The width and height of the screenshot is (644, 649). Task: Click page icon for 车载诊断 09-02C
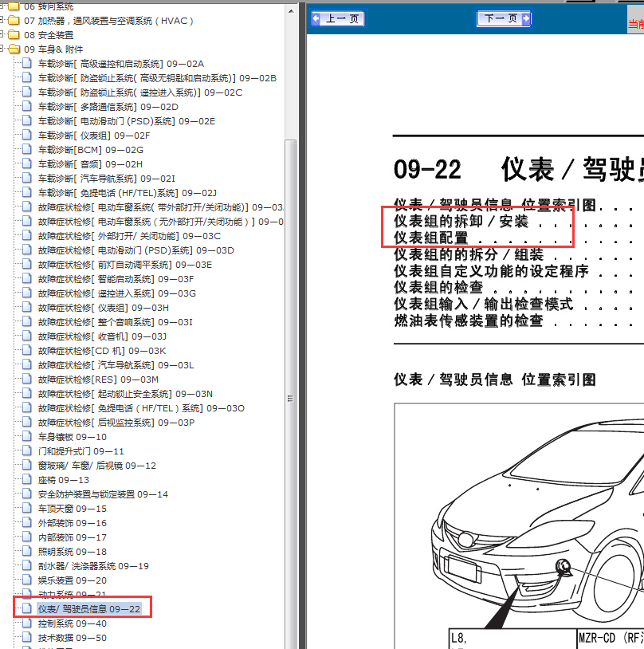27,92
